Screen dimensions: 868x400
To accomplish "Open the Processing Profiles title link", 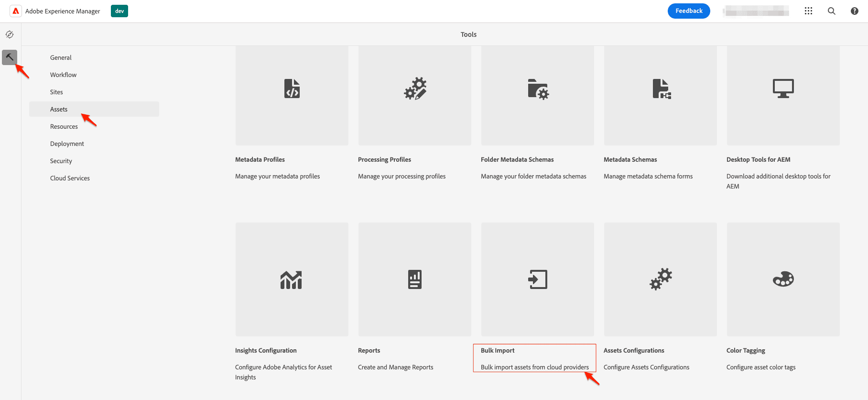I will pos(384,159).
